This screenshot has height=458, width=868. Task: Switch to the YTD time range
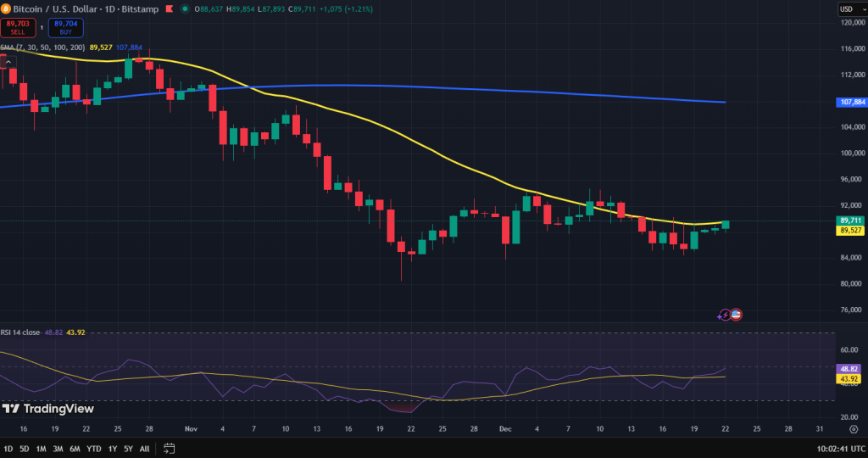click(x=94, y=449)
